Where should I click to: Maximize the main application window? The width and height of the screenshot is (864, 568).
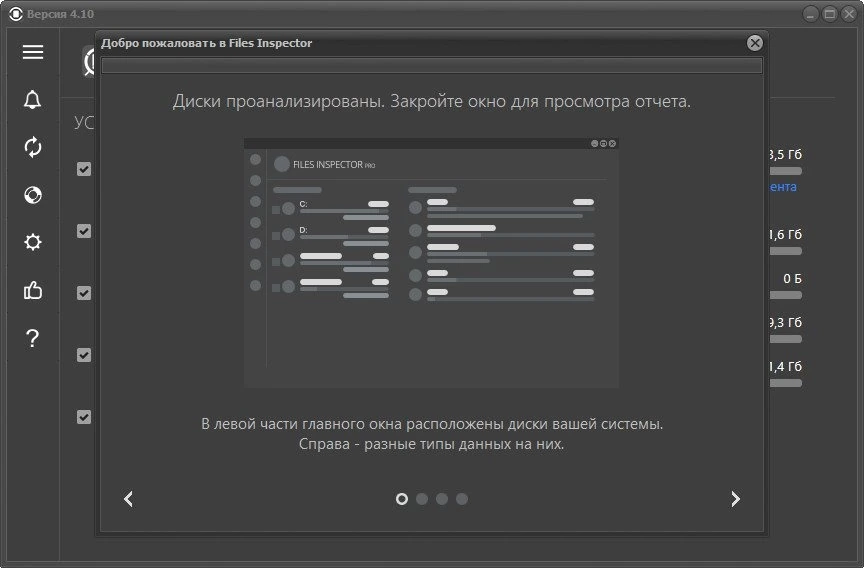(829, 14)
